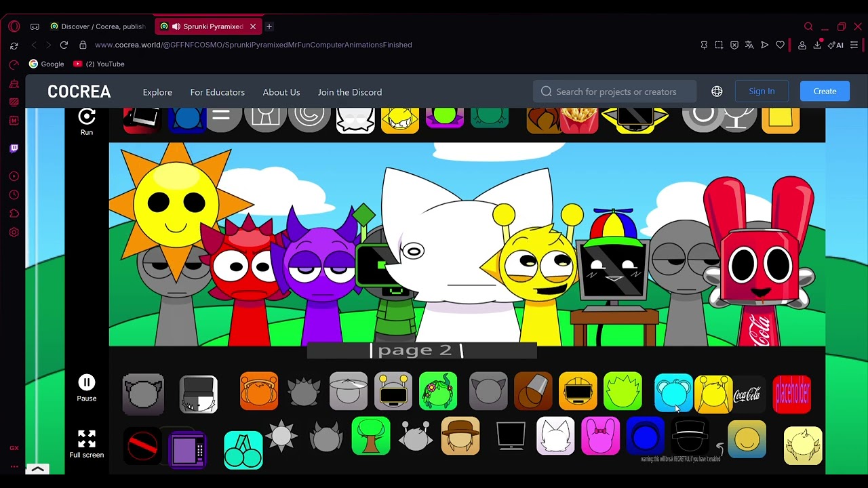Switch to the Discover / Cocrea tab

click(97, 26)
